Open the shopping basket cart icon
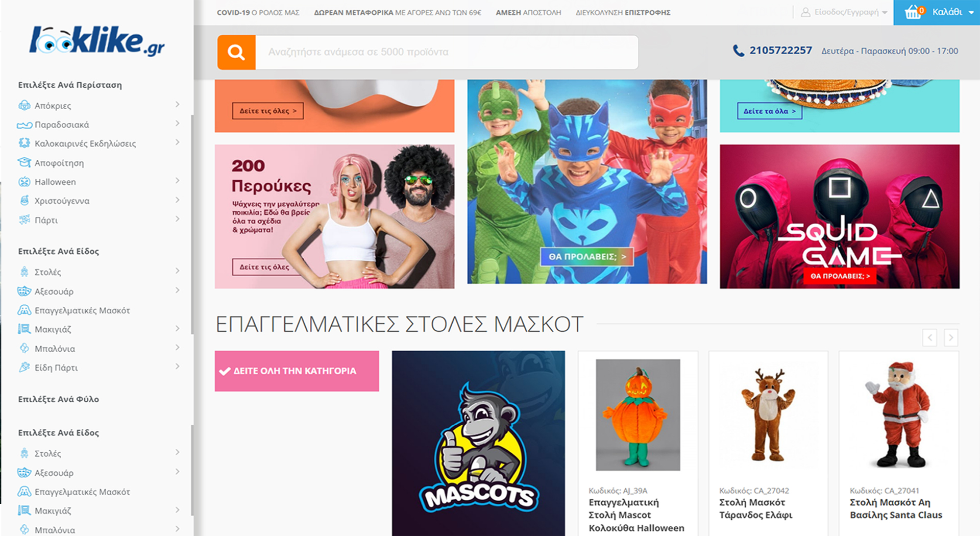Screen dimensions: 980x536 click(x=913, y=12)
